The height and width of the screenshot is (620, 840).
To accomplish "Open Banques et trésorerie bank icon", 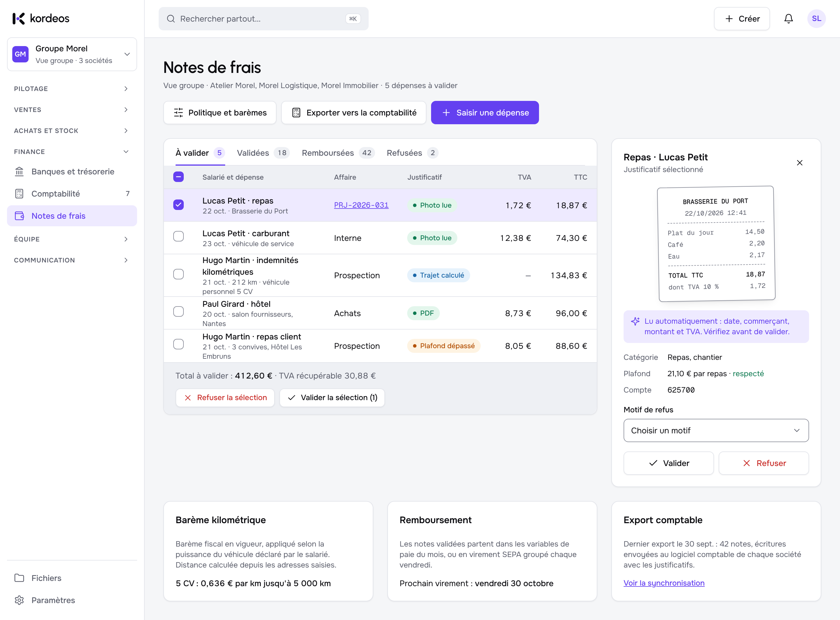I will (19, 171).
